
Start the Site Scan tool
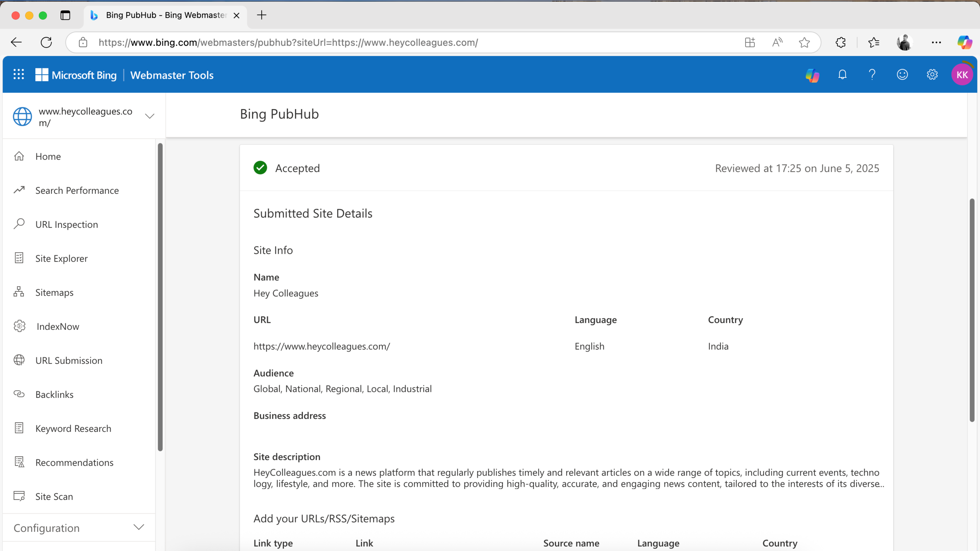(54, 496)
